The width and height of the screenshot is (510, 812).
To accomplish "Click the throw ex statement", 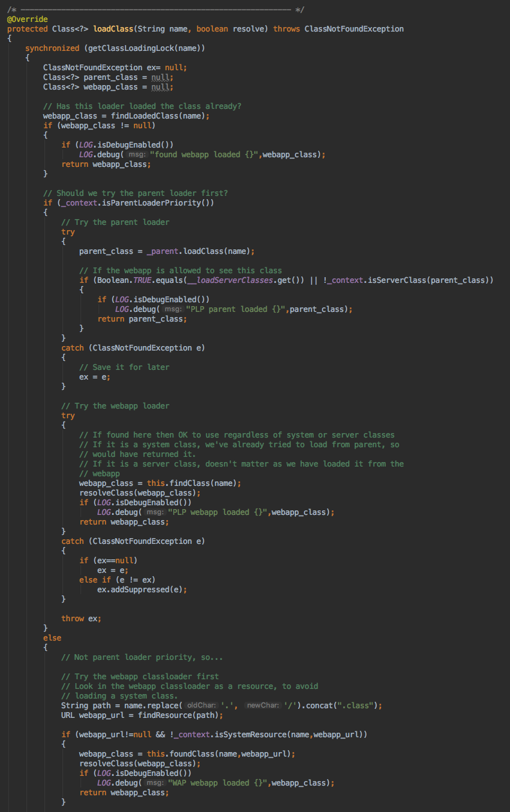I will point(81,619).
